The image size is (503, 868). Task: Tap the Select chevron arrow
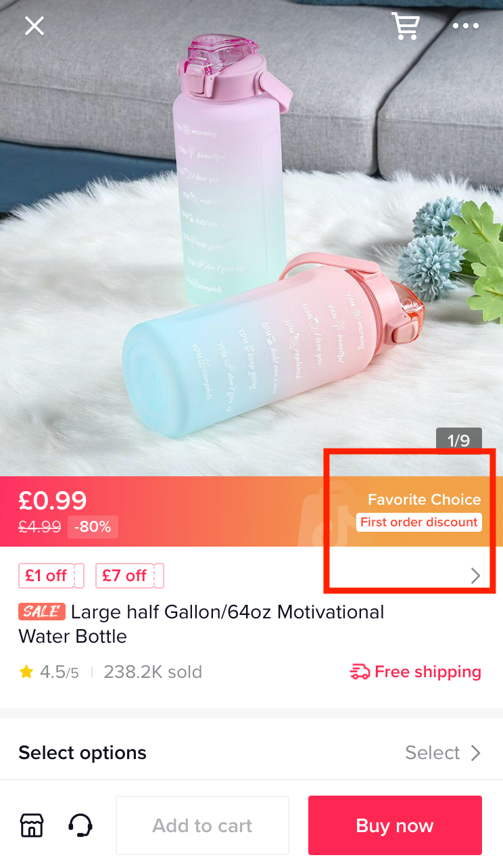[475, 753]
